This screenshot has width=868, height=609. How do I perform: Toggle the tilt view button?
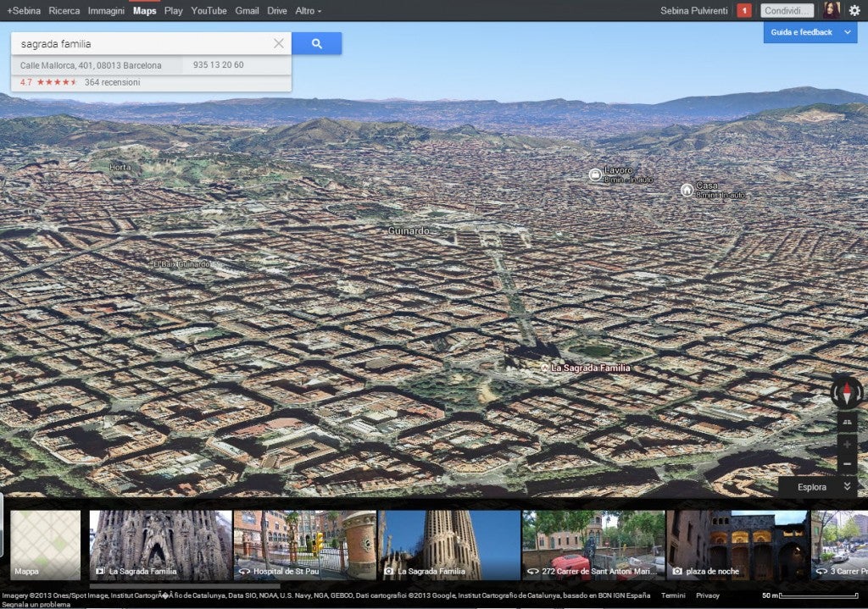[847, 422]
